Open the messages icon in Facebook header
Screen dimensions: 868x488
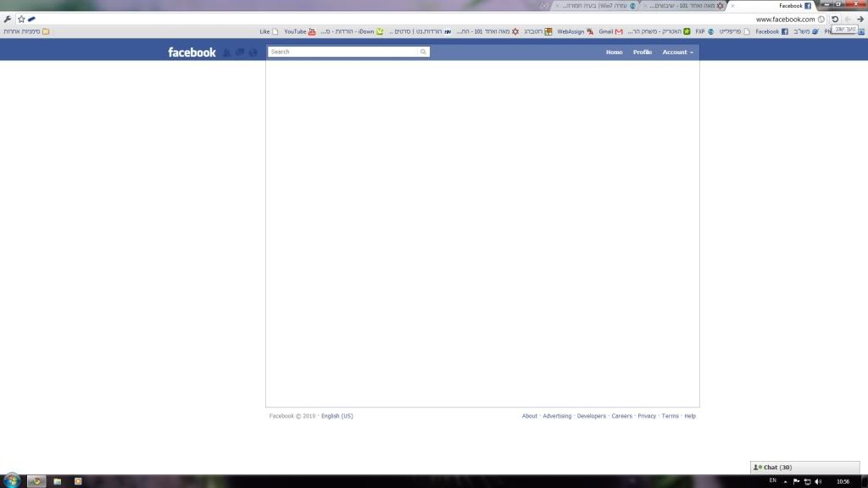(x=240, y=52)
